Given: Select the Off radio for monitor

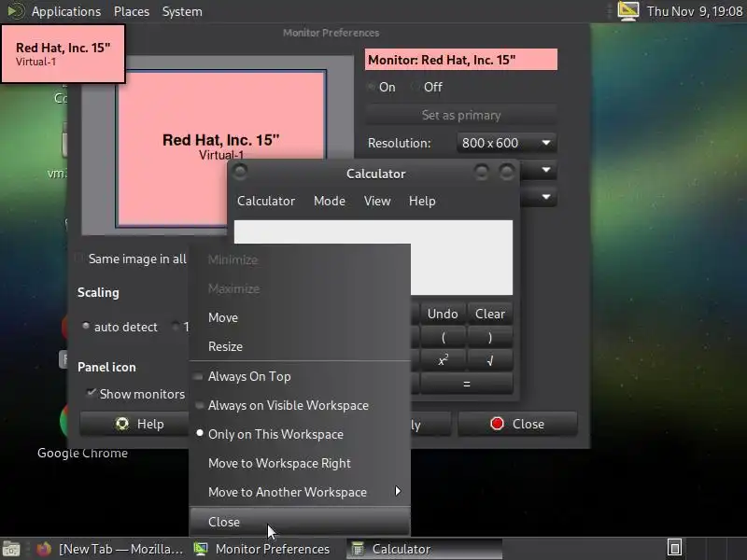Looking at the screenshot, I should pos(427,87).
